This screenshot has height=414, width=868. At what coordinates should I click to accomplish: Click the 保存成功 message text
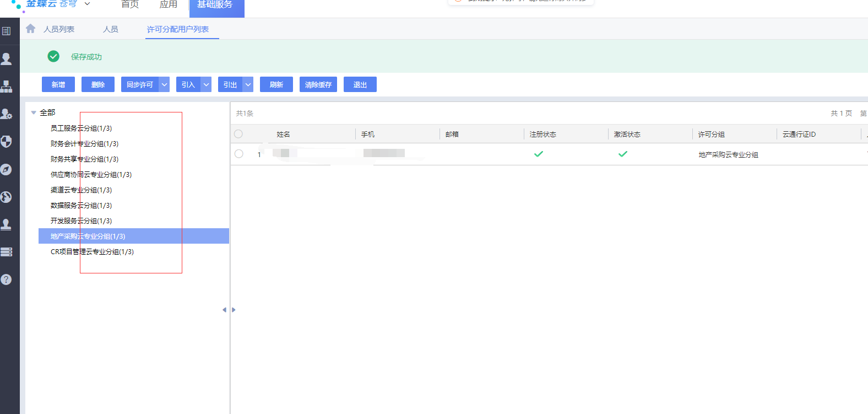pyautogui.click(x=86, y=57)
